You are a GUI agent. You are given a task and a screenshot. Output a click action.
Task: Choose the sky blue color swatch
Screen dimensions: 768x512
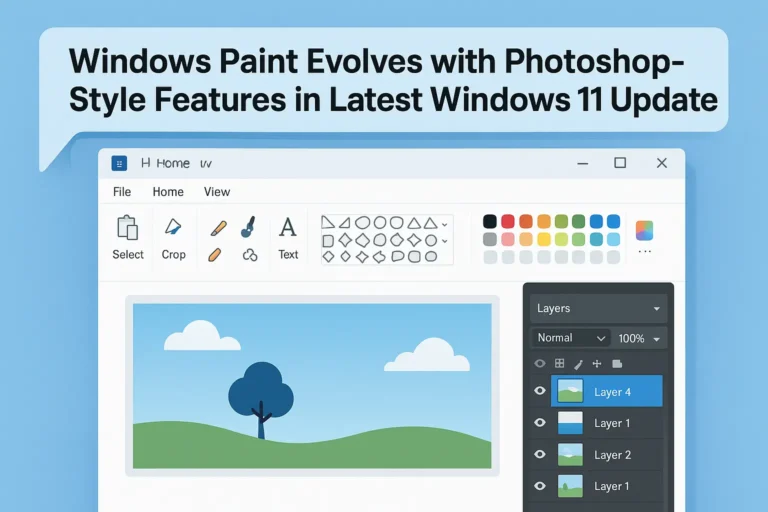point(613,239)
